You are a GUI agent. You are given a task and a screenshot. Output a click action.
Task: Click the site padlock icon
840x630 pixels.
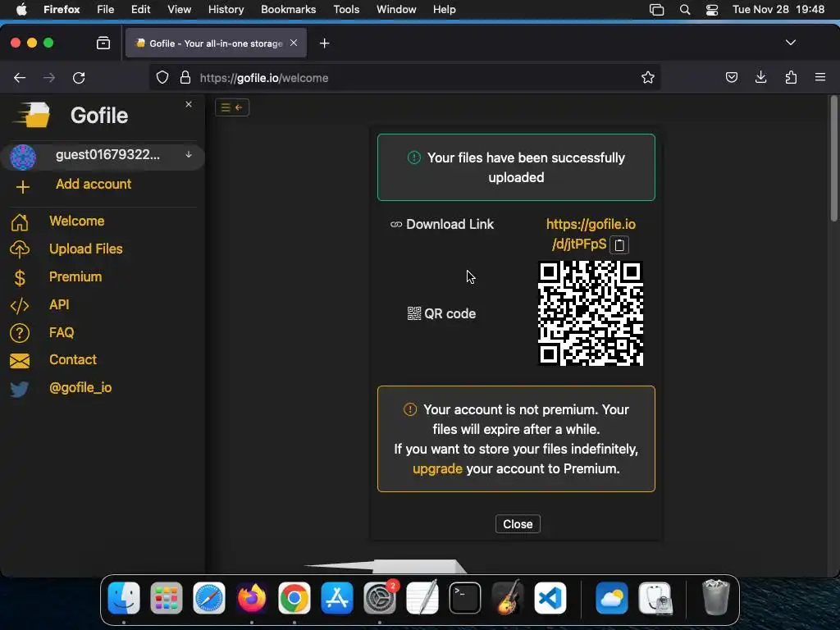(185, 78)
